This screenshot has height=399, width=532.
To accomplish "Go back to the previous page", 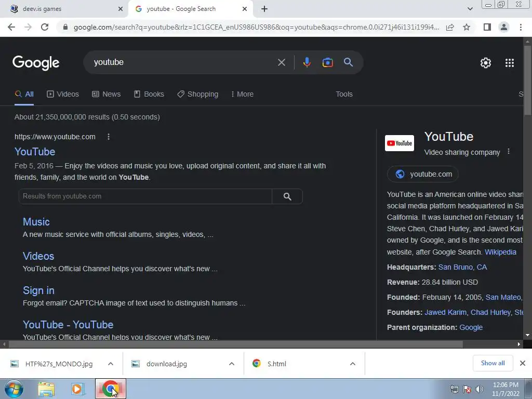I will point(11,27).
